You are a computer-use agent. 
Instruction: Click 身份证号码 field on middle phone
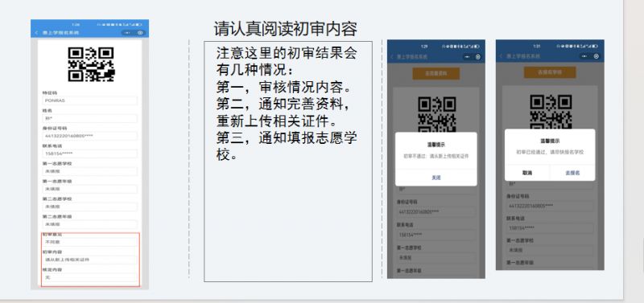click(436, 212)
